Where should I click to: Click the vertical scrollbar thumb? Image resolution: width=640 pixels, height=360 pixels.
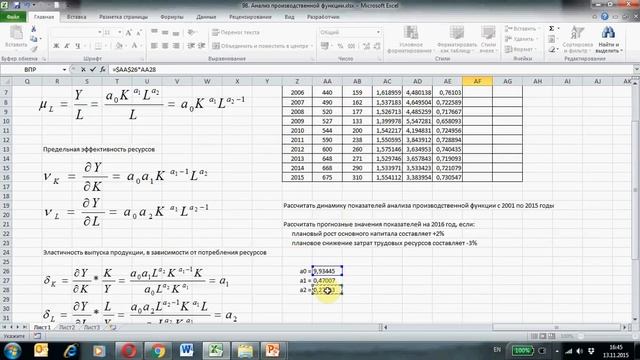click(635, 190)
